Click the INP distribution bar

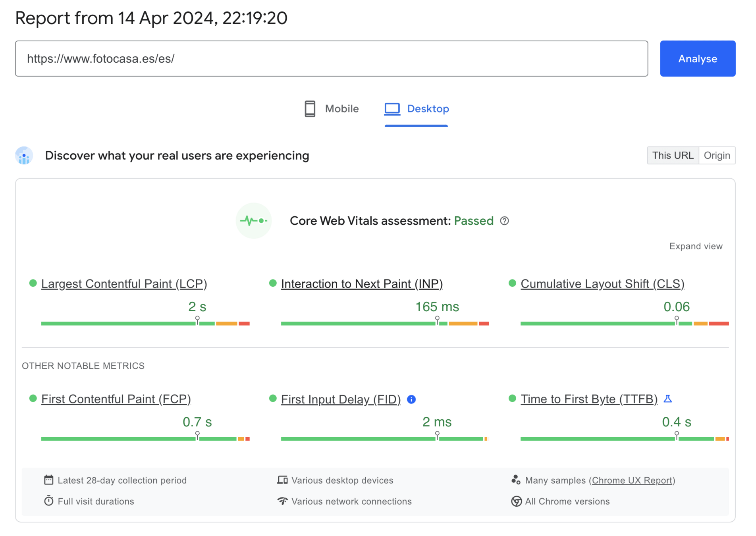(x=385, y=324)
